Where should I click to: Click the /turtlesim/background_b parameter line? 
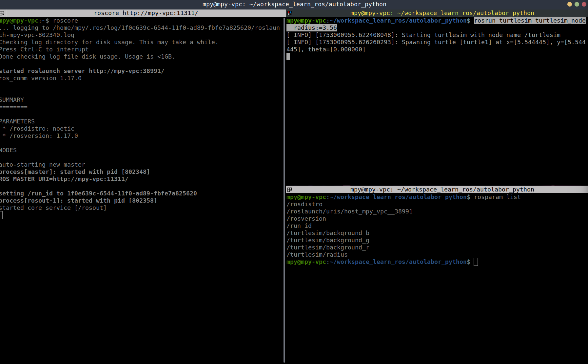[x=328, y=233]
